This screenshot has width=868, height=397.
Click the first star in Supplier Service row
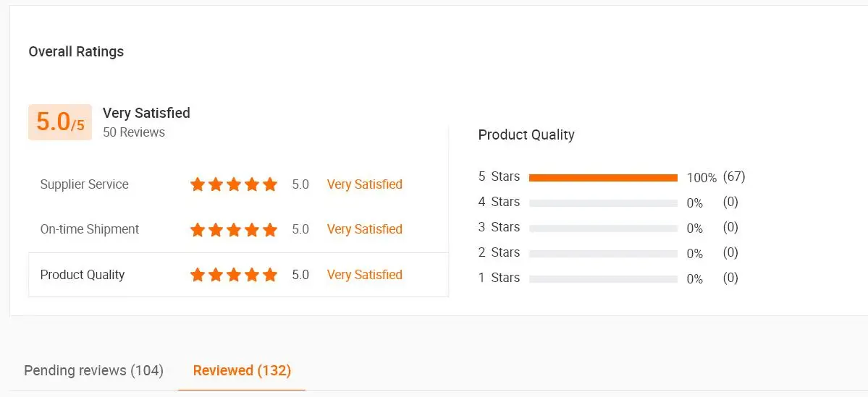[198, 184]
